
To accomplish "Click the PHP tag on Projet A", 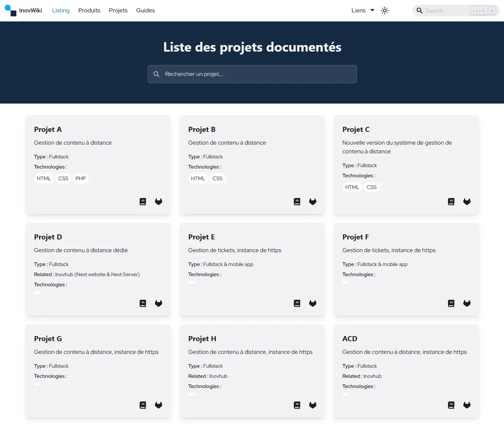I will coord(81,178).
